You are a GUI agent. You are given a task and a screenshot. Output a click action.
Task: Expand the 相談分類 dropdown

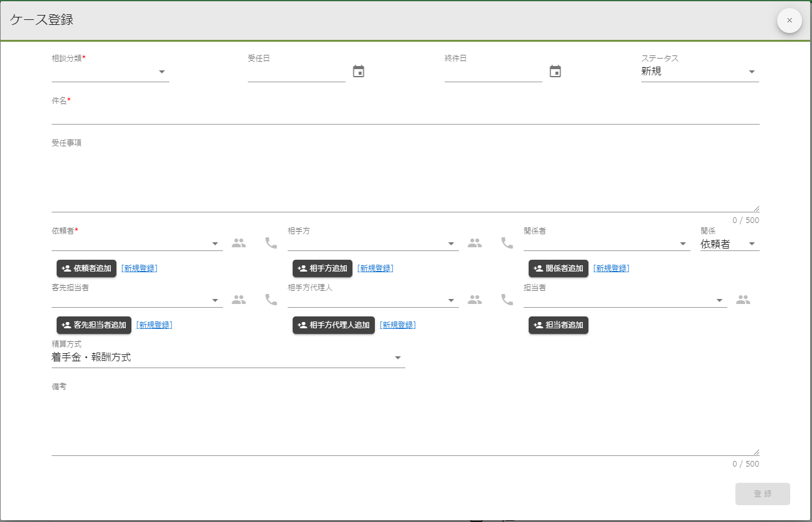tap(110, 72)
